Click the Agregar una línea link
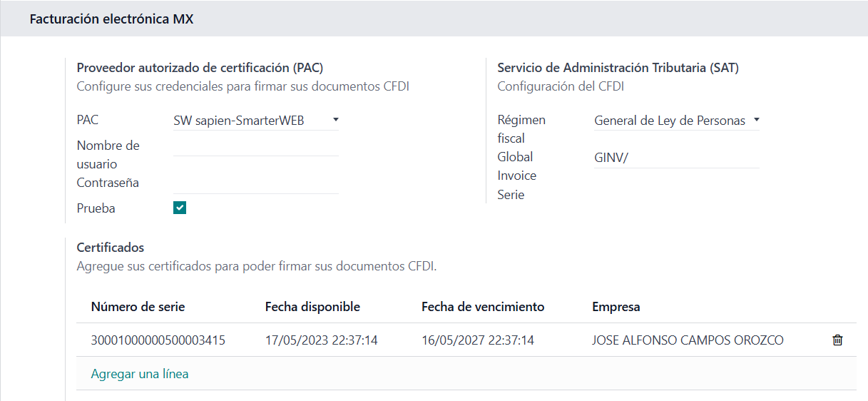The image size is (868, 401). tap(140, 373)
